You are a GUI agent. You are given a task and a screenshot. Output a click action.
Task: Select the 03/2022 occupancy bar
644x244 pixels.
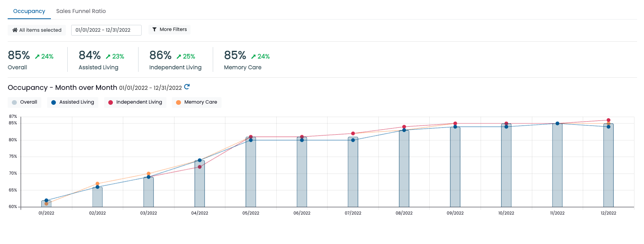148,192
